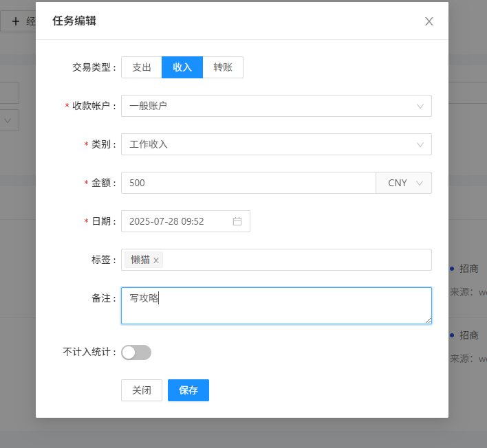Select 收入 transaction type

point(182,67)
